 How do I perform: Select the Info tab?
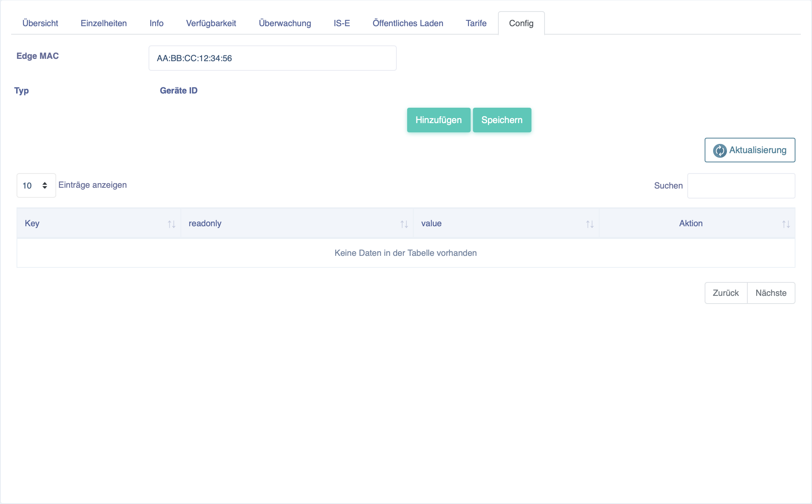coord(157,23)
